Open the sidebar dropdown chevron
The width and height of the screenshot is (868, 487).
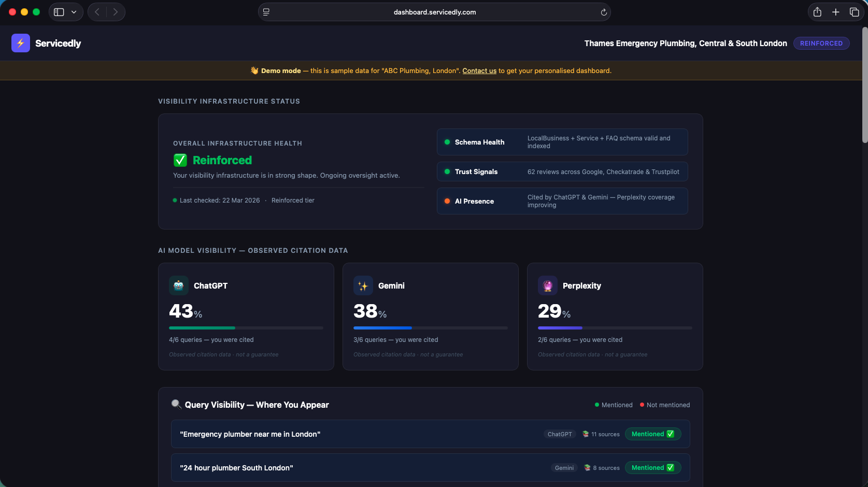pyautogui.click(x=73, y=11)
